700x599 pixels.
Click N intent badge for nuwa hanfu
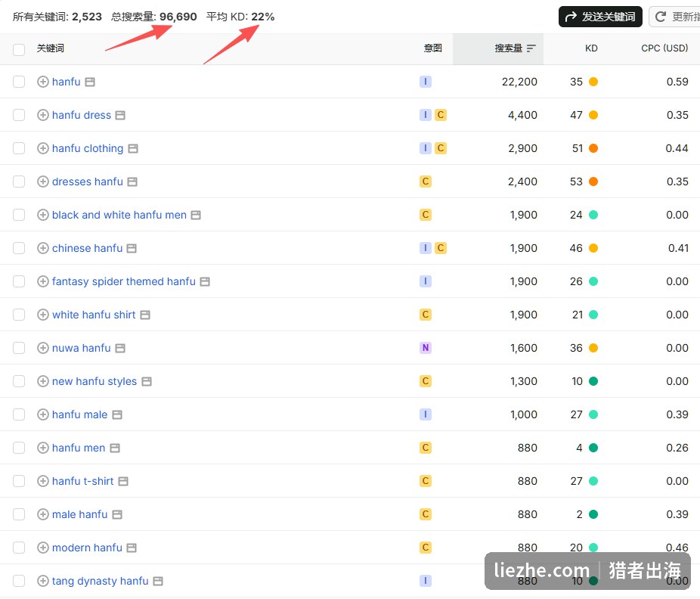coord(425,348)
